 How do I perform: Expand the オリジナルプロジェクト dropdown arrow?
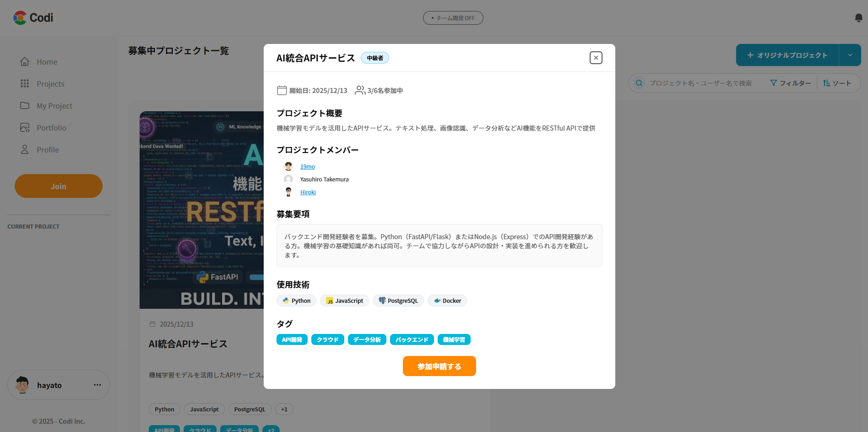(850, 55)
